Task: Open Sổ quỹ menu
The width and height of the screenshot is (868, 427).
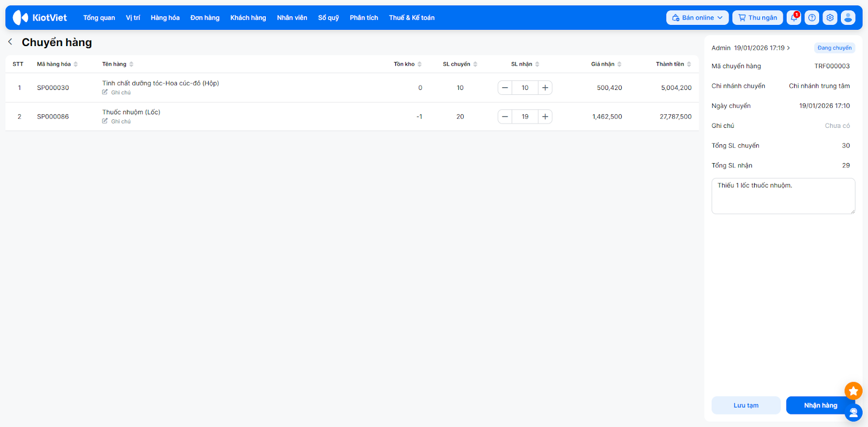Action: tap(328, 17)
